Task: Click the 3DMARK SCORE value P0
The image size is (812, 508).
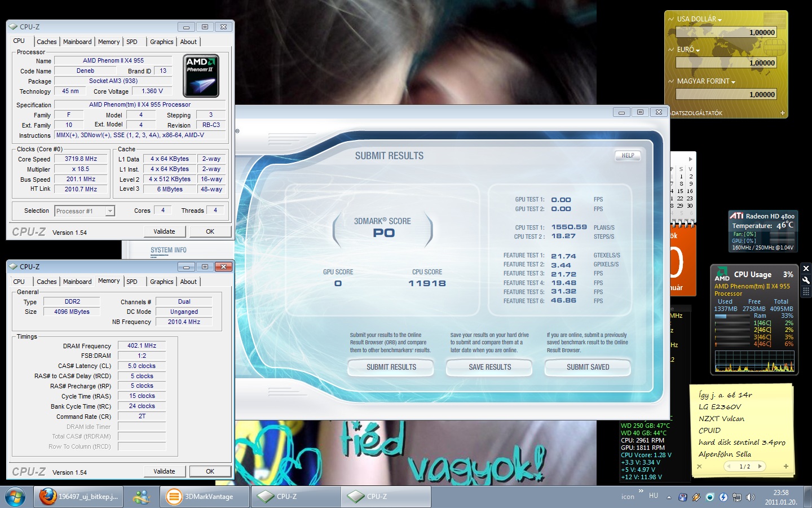Action: (384, 233)
